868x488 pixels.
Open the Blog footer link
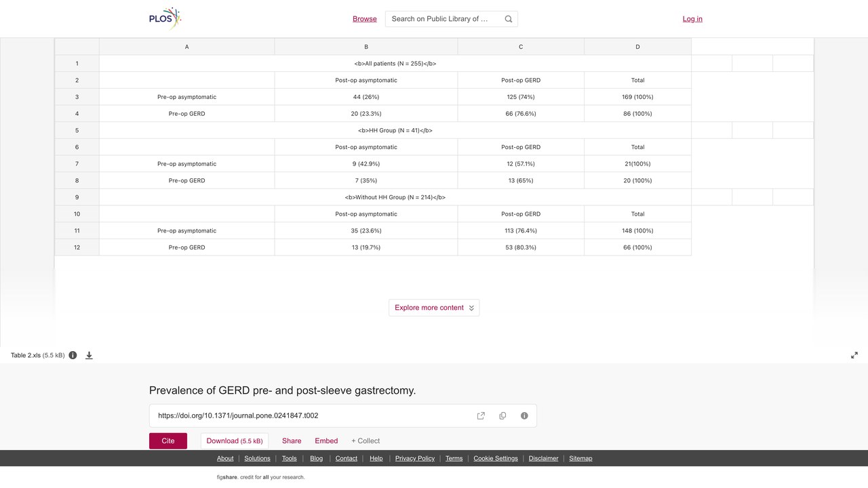click(317, 458)
